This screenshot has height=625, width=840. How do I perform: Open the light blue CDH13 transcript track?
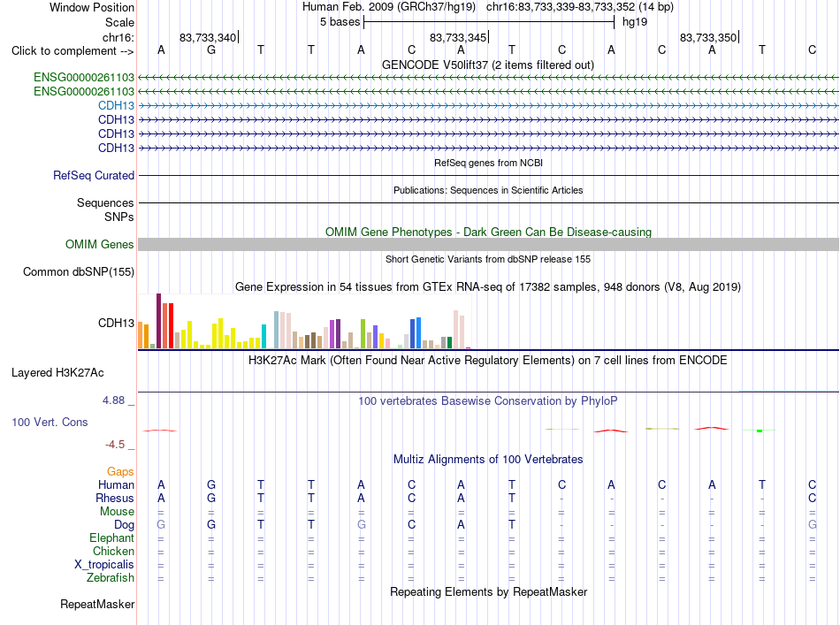(116, 105)
